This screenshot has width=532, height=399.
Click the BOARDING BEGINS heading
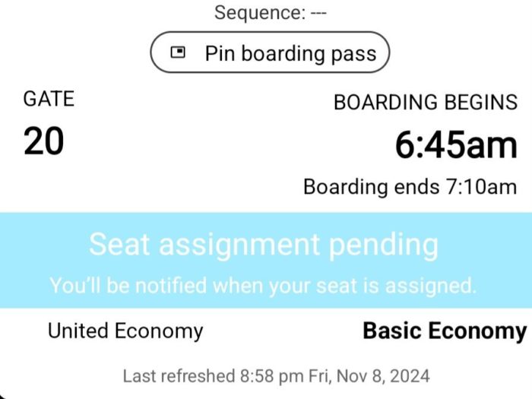(426, 103)
